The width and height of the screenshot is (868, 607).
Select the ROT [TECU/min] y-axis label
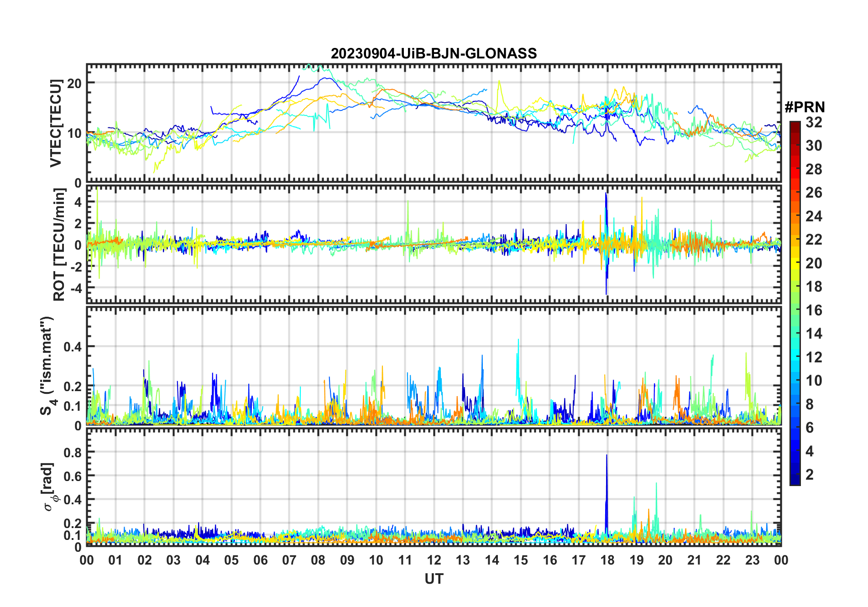click(59, 245)
